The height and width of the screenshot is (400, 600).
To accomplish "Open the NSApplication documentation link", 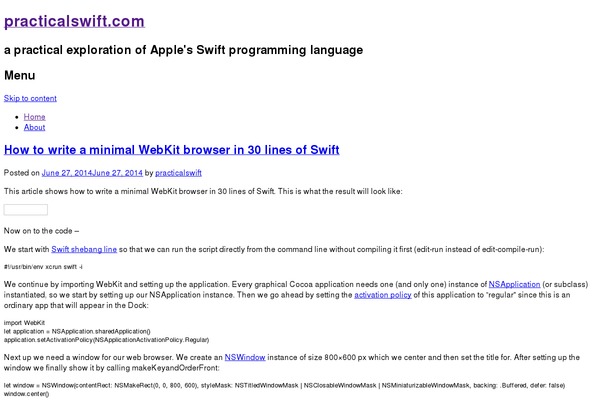I will (514, 284).
